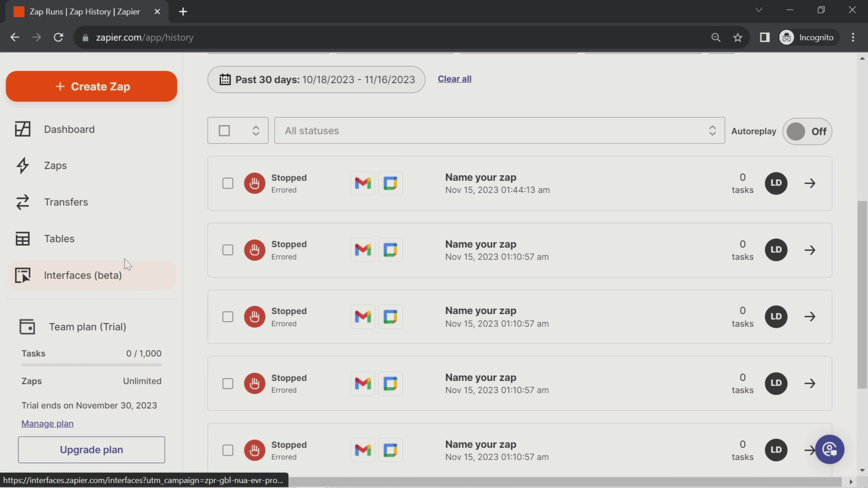This screenshot has height=488, width=868.
Task: Click the Create Zap button
Action: coord(91,86)
